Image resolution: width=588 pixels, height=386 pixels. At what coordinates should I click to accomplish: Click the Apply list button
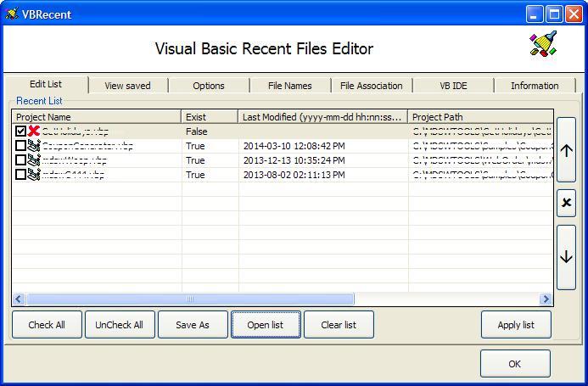(x=516, y=324)
